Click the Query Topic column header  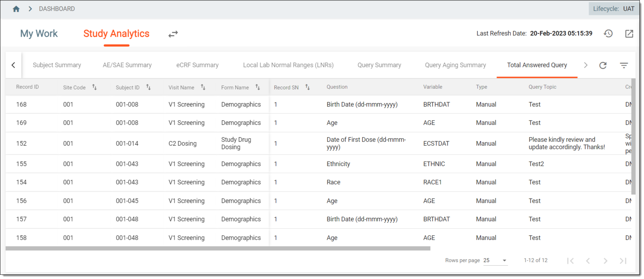542,87
